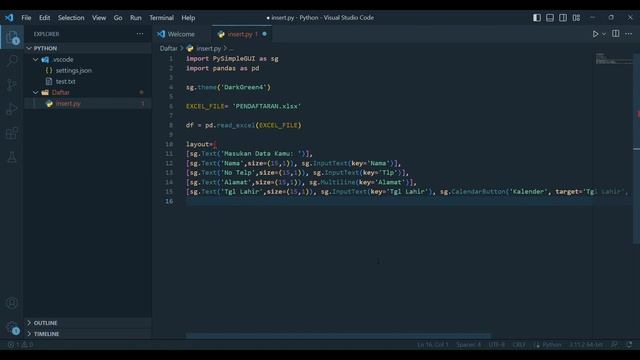
Task: Open the Source Control view
Action: tap(12, 85)
